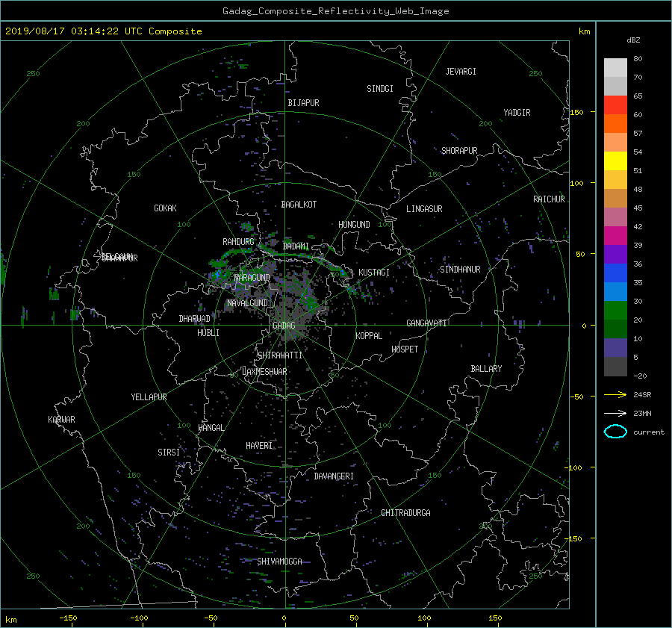Image resolution: width=672 pixels, height=628 pixels.
Task: Click the white 23MN arrow legend icon
Action: tap(615, 413)
